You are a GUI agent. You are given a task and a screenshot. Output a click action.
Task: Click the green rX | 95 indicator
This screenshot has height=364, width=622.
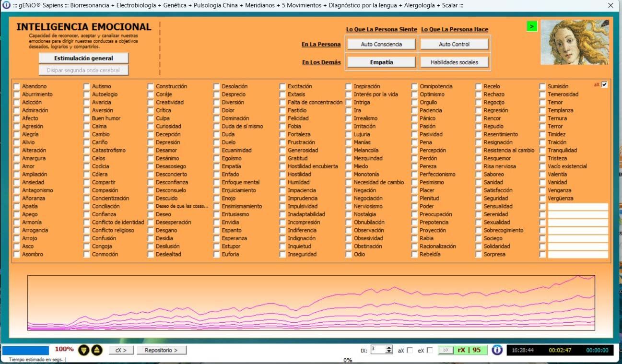[x=469, y=350]
